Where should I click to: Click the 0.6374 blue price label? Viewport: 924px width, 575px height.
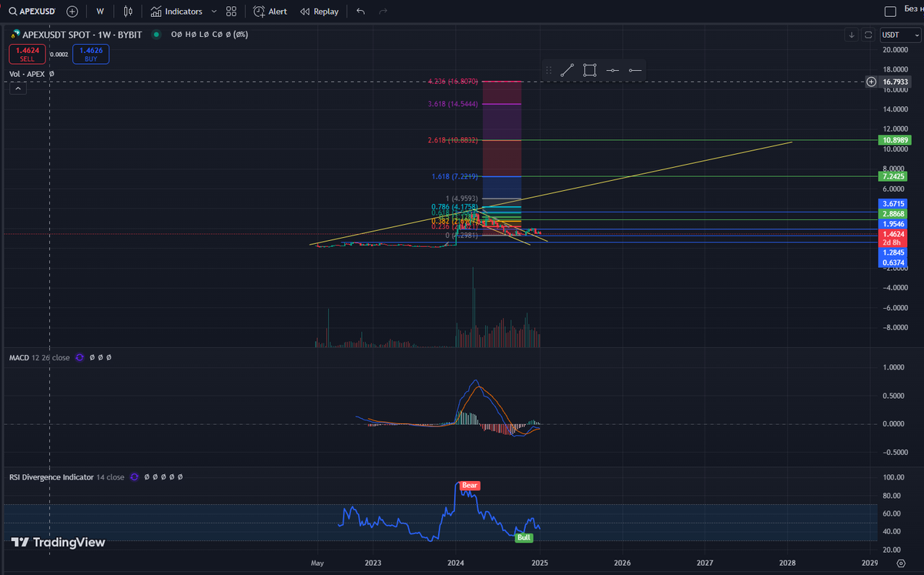893,262
